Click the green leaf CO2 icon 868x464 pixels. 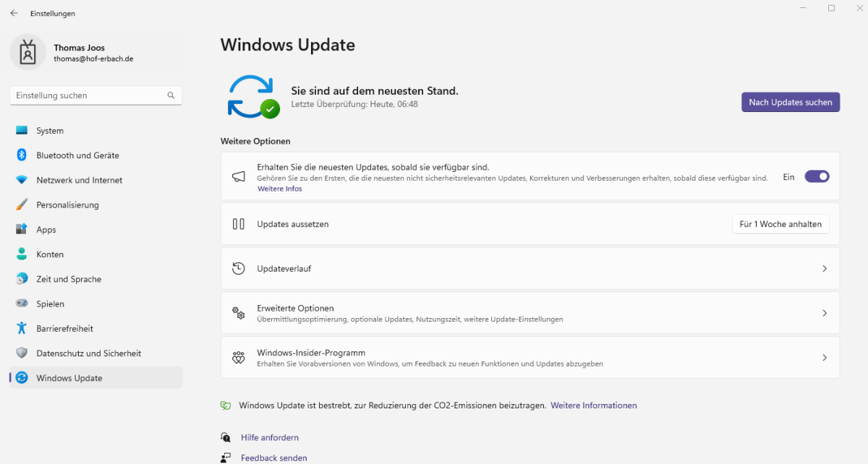pyautogui.click(x=226, y=405)
